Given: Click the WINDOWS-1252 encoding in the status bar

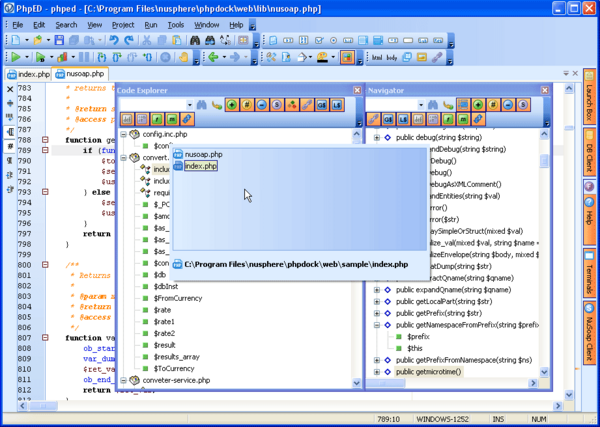Looking at the screenshot, I should point(443,419).
